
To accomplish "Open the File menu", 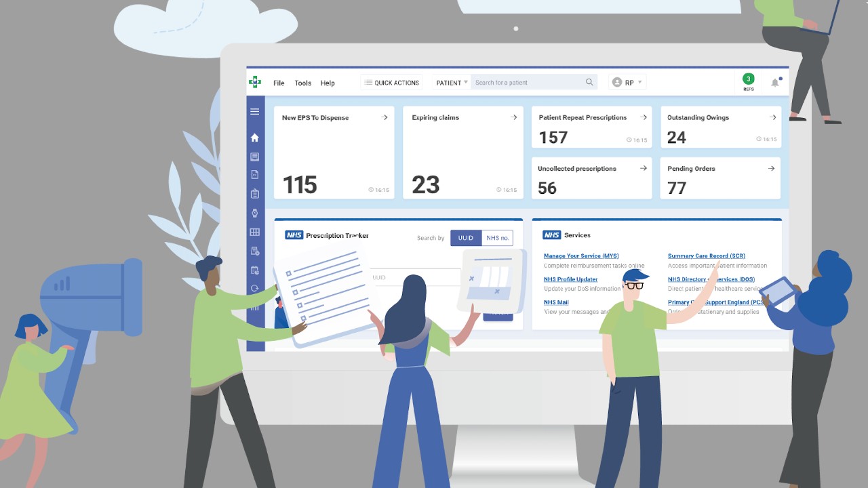I will [279, 83].
